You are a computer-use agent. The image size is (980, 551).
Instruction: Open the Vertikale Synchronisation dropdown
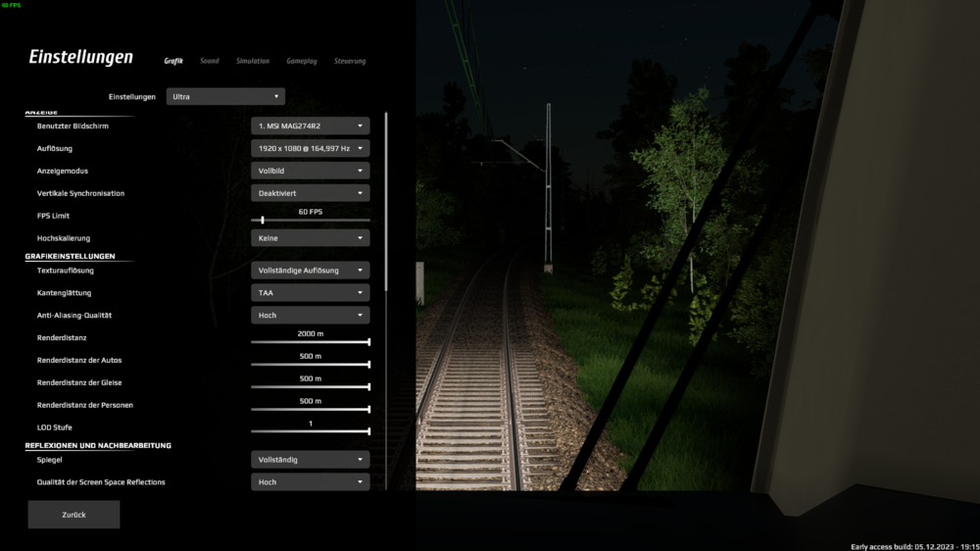[310, 193]
